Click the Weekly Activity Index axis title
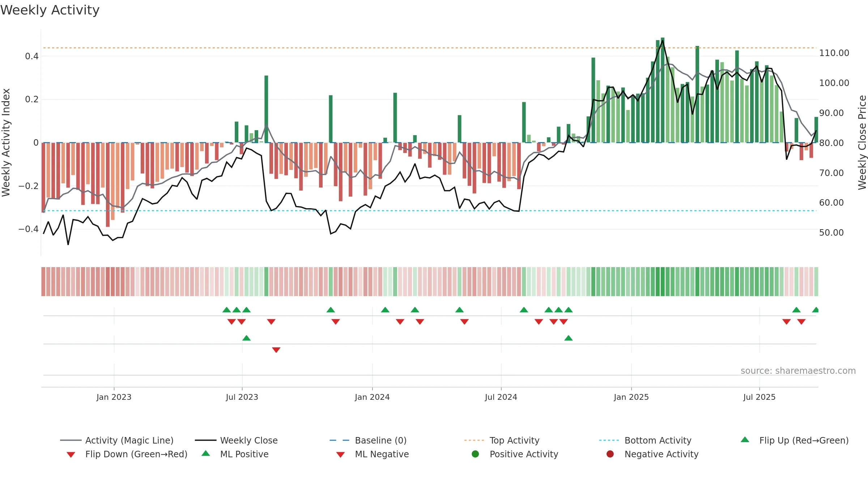The height and width of the screenshot is (488, 868). pos(6,142)
